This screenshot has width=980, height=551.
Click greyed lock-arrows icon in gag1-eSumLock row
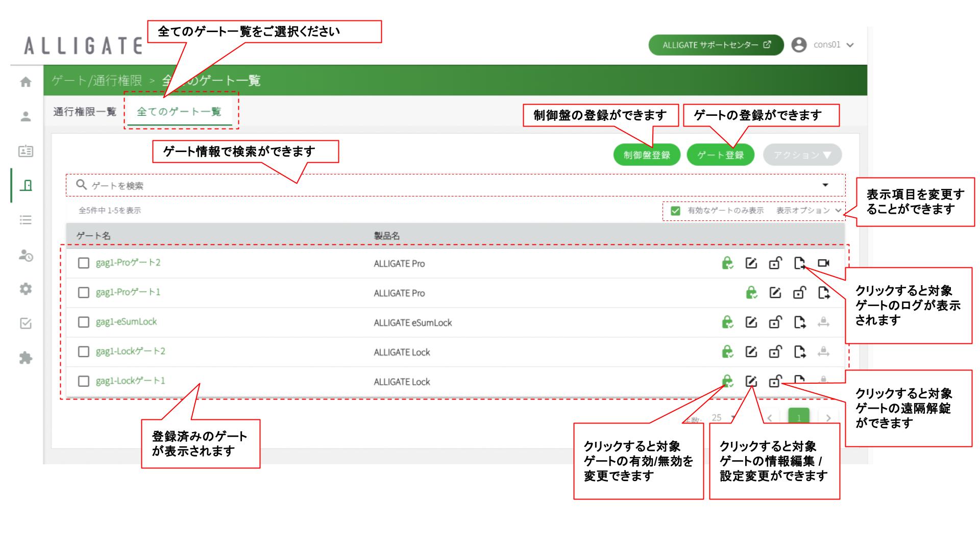pyautogui.click(x=823, y=322)
